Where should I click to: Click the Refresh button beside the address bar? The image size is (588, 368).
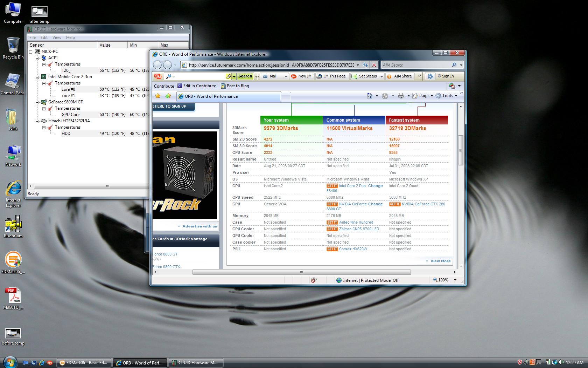click(365, 65)
